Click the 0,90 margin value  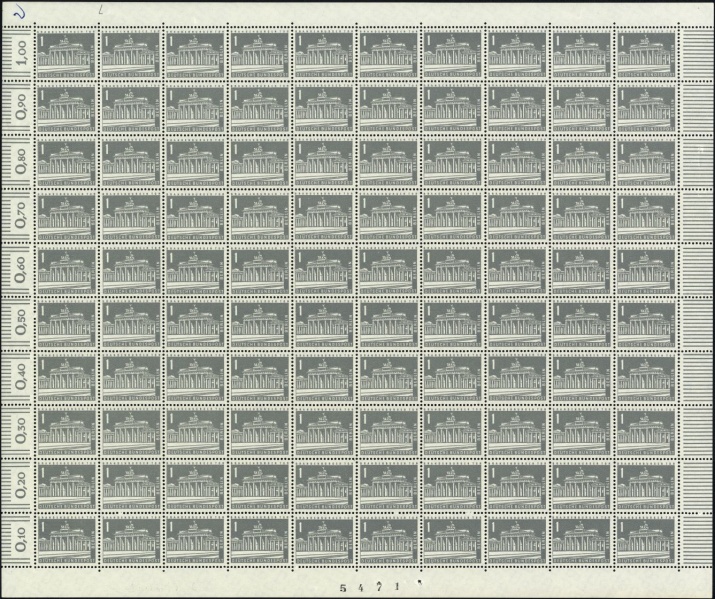(x=21, y=107)
